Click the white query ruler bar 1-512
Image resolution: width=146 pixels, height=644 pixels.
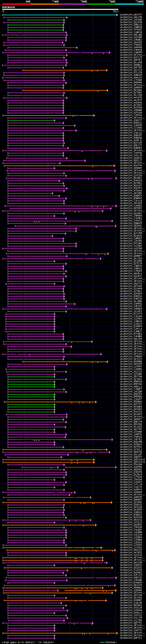point(60,10)
